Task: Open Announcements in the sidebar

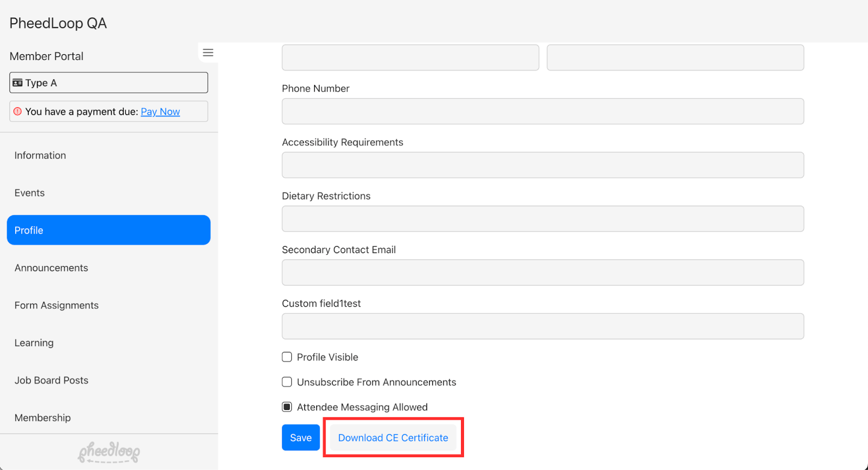Action: pyautogui.click(x=108, y=268)
